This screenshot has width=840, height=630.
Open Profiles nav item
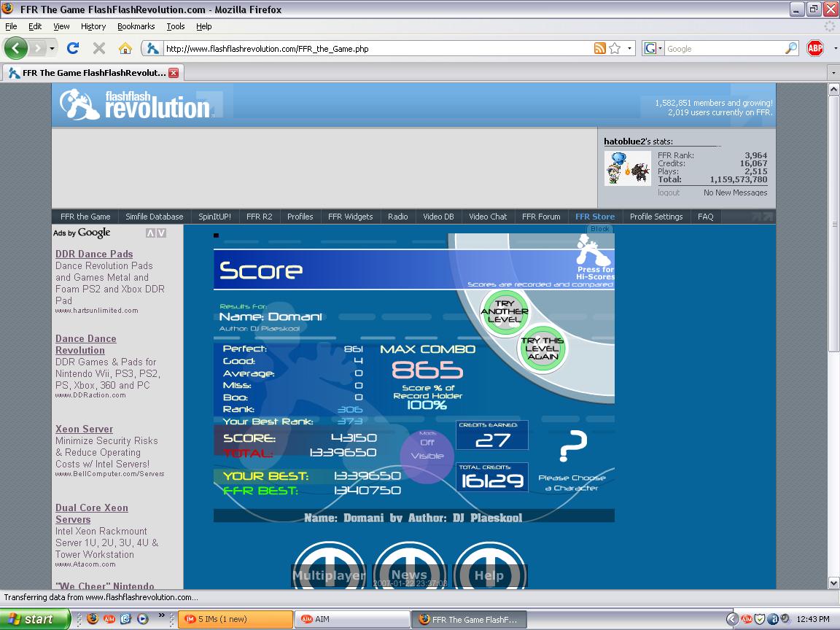pos(300,217)
